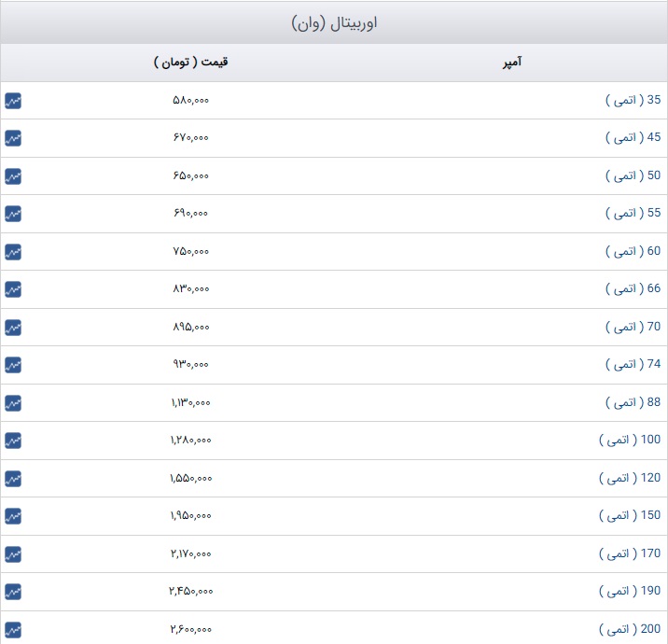The width and height of the screenshot is (668, 644).
Task: Click the price ۷۵۰,۰۰۰ cell
Action: pos(191,251)
